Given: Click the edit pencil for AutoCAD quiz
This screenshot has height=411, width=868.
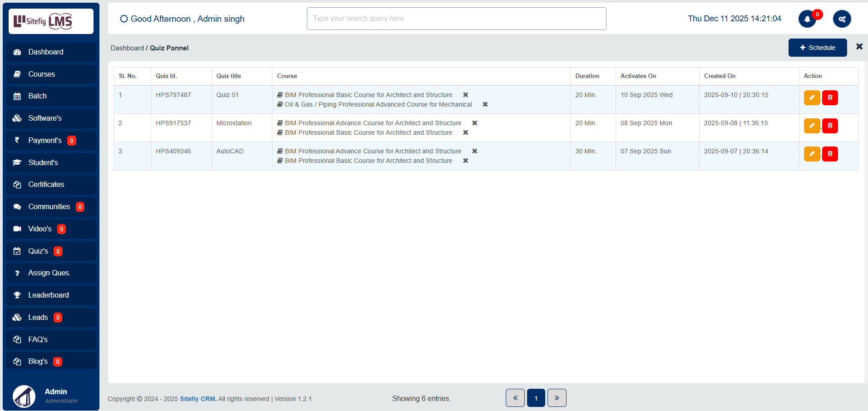Looking at the screenshot, I should (812, 154).
